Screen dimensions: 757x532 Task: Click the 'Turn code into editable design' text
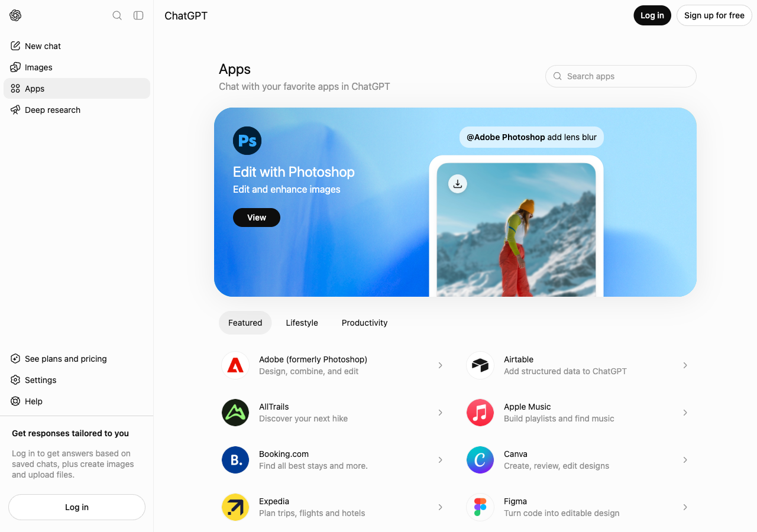pos(562,513)
